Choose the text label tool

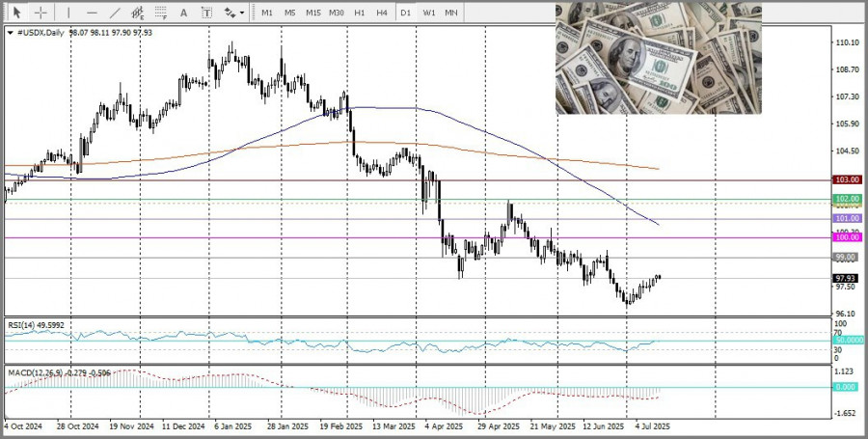point(206,13)
